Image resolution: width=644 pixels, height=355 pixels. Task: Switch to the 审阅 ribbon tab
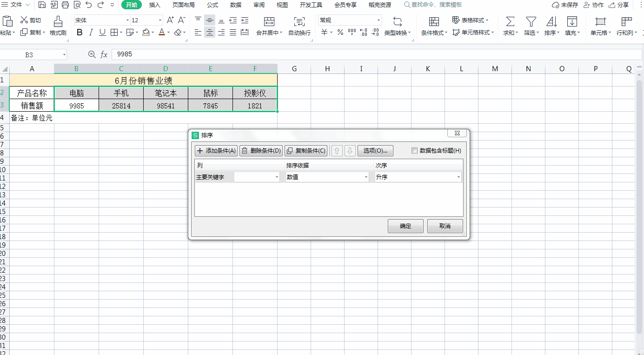coord(259,5)
